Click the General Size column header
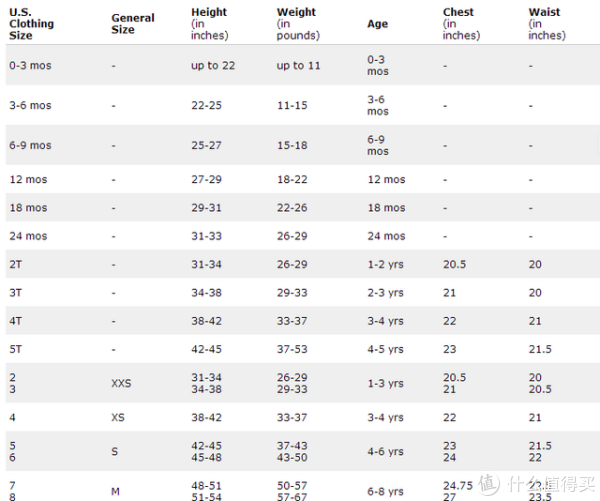This screenshot has height=501, width=600. tap(133, 24)
